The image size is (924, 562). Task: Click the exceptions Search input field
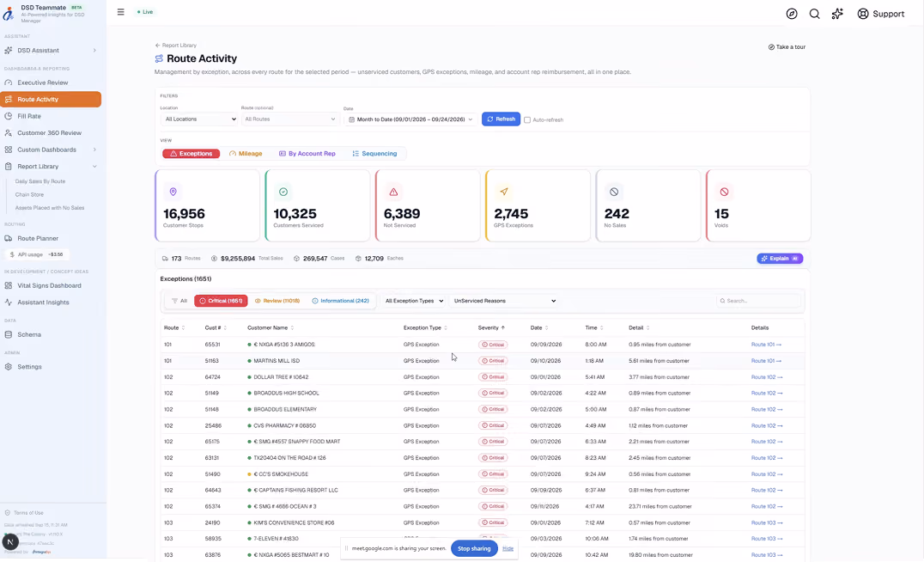758,301
